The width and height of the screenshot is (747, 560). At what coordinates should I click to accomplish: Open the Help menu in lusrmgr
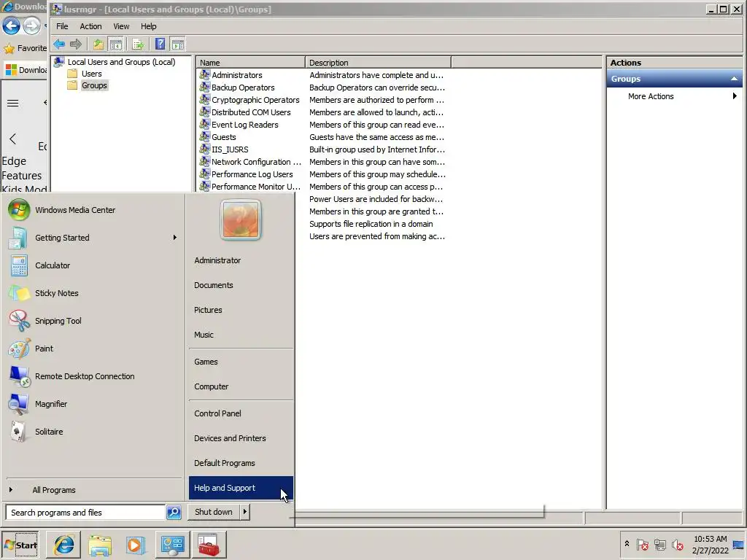tap(149, 26)
